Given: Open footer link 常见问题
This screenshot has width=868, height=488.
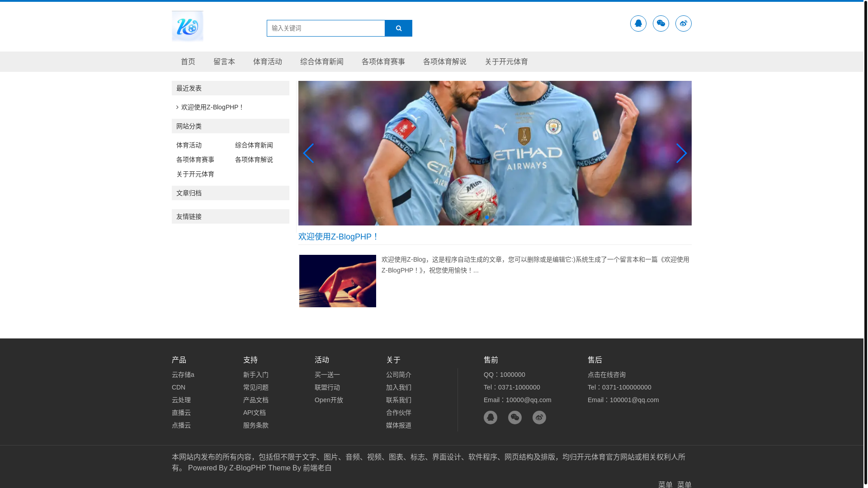Looking at the screenshot, I should coord(256,387).
